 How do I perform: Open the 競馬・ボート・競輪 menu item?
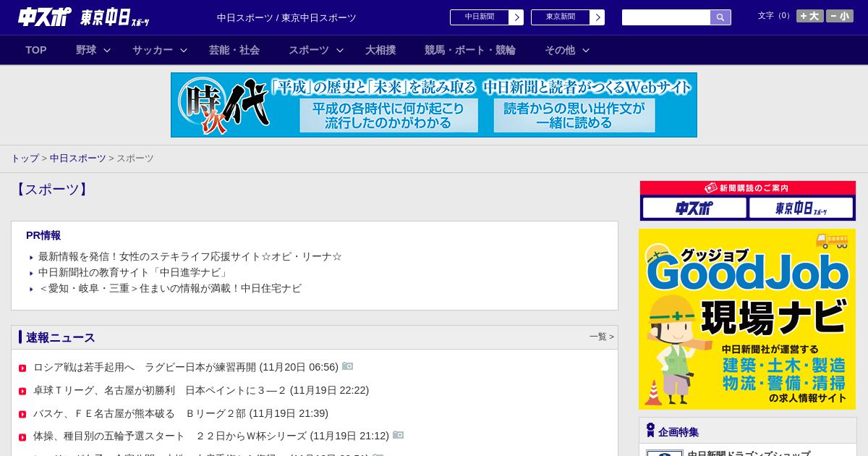coord(470,50)
